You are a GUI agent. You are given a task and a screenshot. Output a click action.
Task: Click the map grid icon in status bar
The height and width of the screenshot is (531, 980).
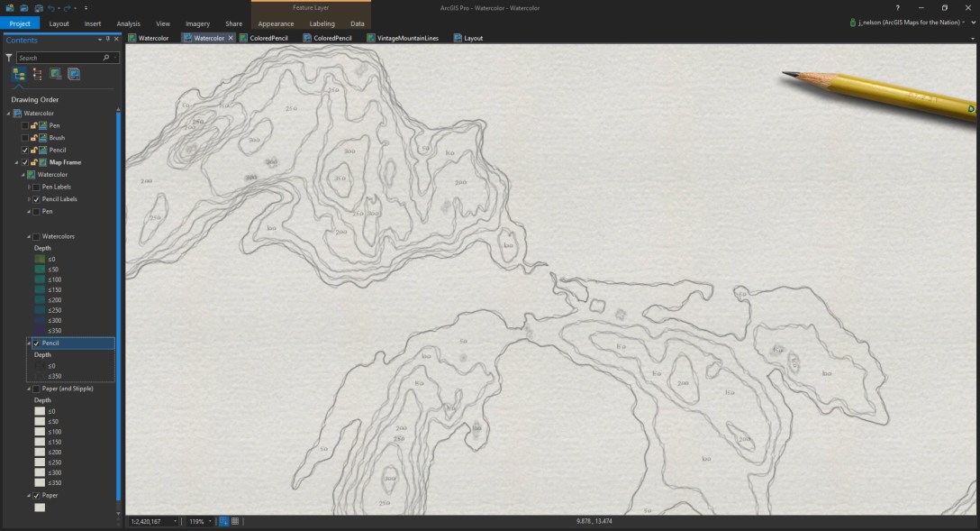(236, 519)
